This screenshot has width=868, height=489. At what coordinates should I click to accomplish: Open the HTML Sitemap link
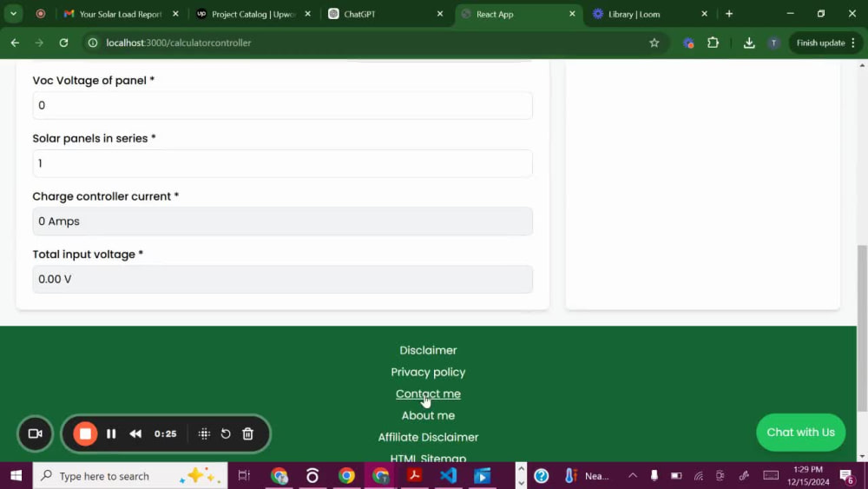[428, 458]
